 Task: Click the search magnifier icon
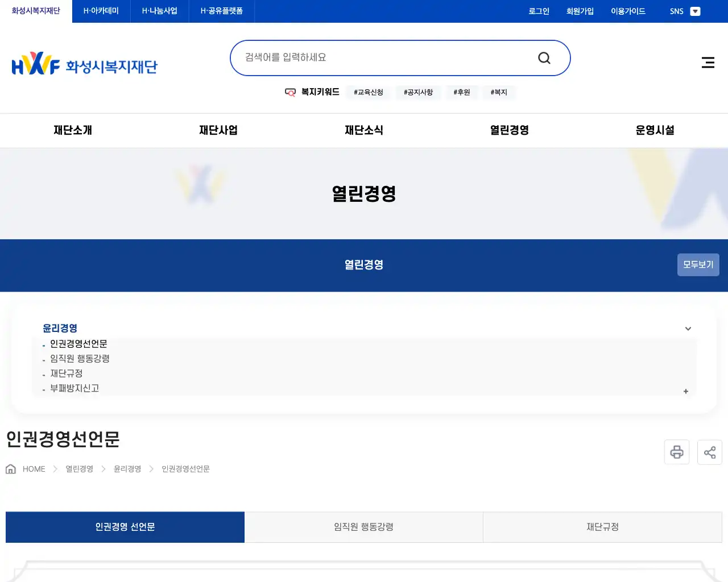(544, 57)
